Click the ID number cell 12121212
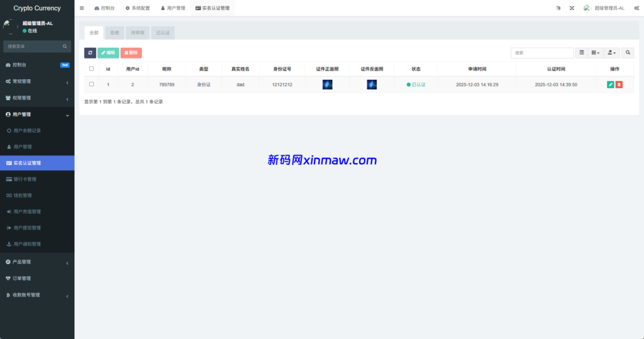644x339 pixels. (282, 85)
